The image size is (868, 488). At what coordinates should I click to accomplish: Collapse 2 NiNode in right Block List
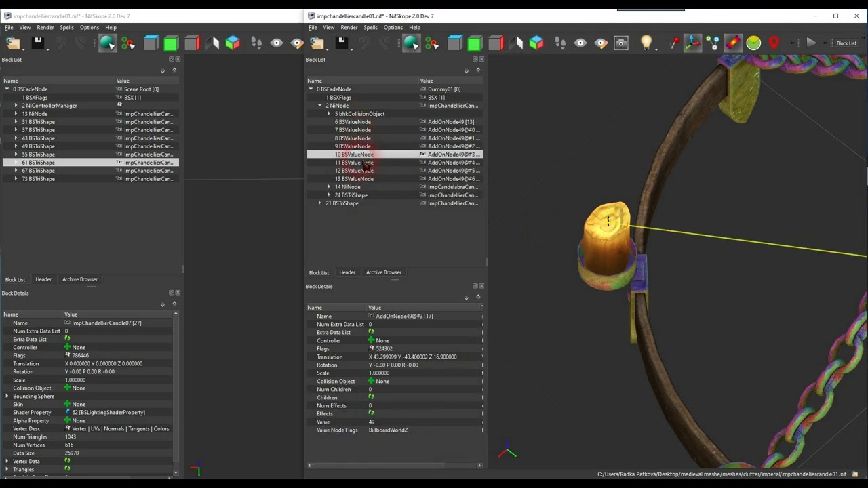319,106
